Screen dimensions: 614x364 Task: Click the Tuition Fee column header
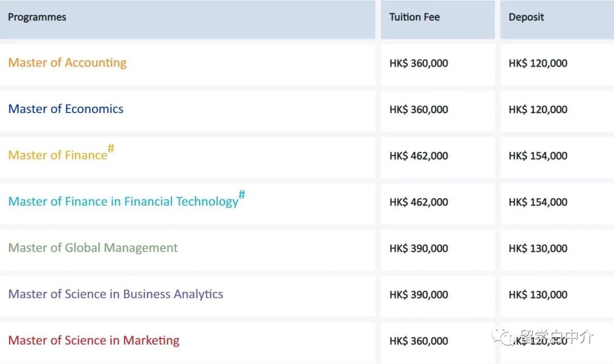click(x=414, y=17)
